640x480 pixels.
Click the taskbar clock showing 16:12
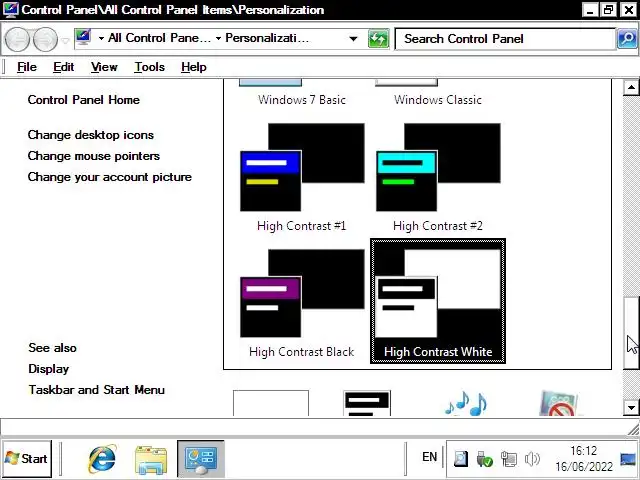tap(584, 459)
